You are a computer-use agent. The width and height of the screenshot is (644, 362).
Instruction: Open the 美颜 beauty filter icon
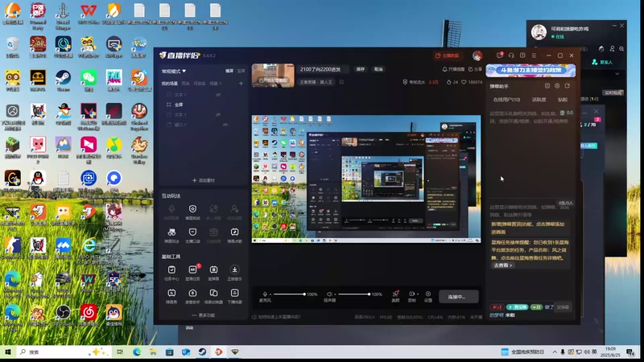pos(395,294)
